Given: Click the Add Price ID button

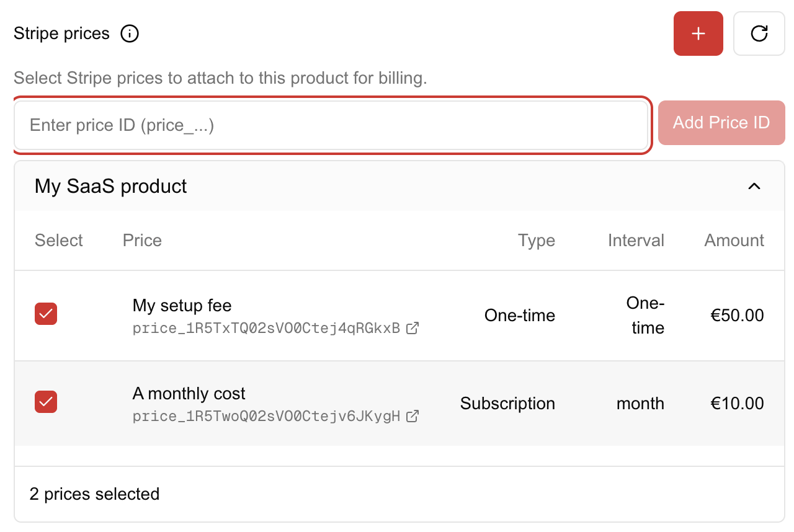Looking at the screenshot, I should [721, 123].
